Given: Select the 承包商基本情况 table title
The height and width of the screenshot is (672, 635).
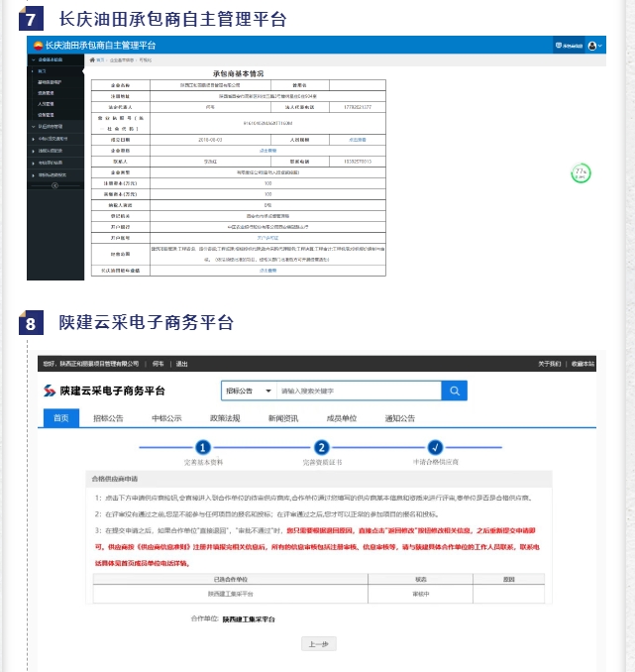Looking at the screenshot, I should (x=238, y=73).
